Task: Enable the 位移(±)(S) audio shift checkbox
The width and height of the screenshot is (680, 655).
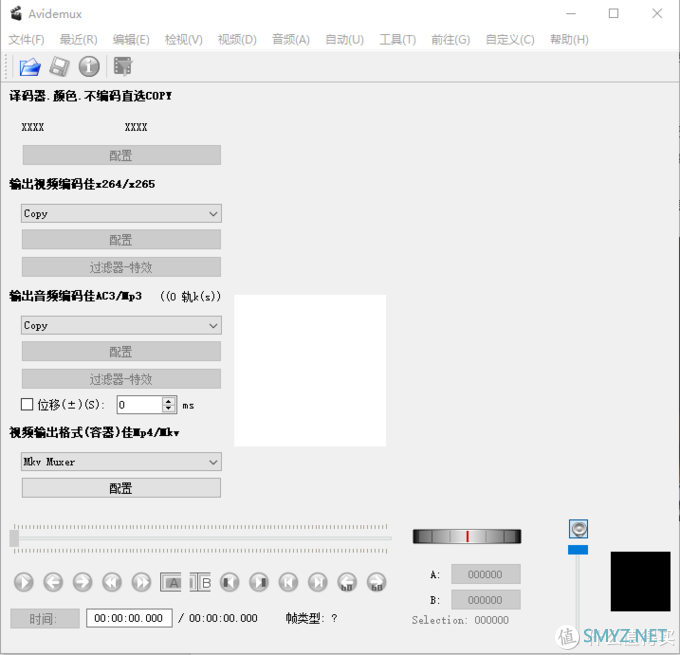Action: pyautogui.click(x=27, y=404)
